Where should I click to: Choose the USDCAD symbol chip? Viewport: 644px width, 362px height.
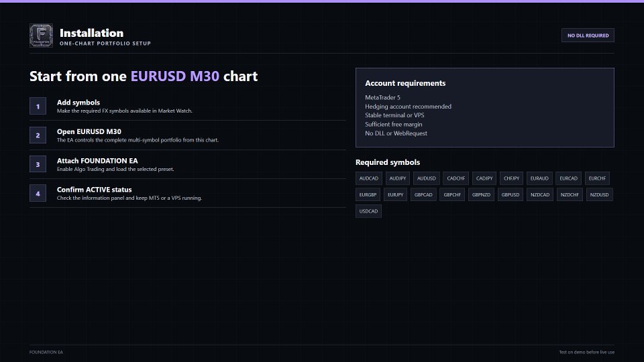click(x=368, y=211)
